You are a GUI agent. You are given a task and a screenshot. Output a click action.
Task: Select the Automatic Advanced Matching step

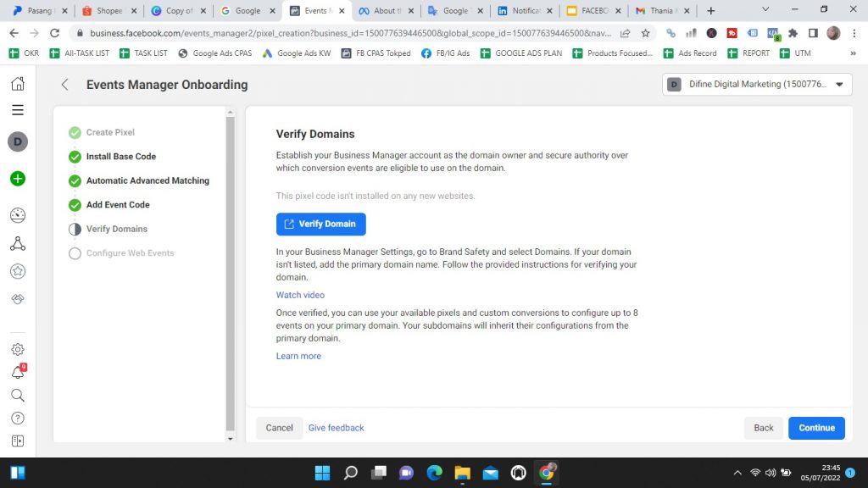tap(147, 180)
